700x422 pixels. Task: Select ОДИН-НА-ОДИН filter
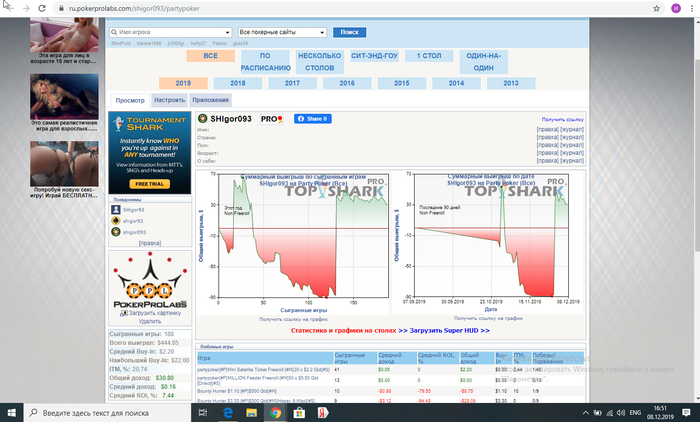pyautogui.click(x=483, y=62)
